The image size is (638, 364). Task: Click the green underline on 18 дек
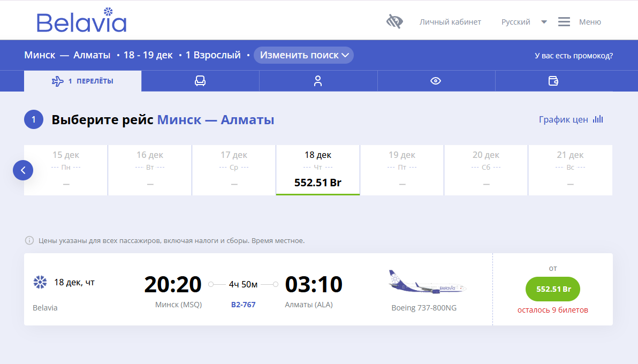tap(317, 195)
